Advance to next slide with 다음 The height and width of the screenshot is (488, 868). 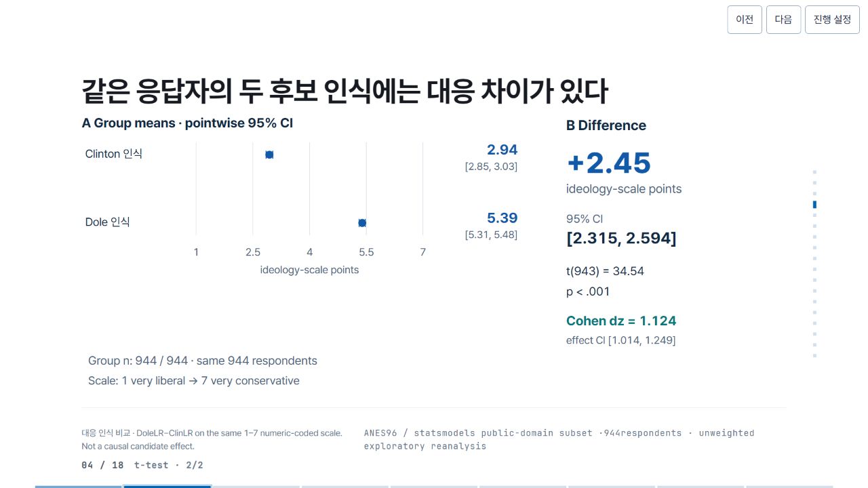[783, 20]
